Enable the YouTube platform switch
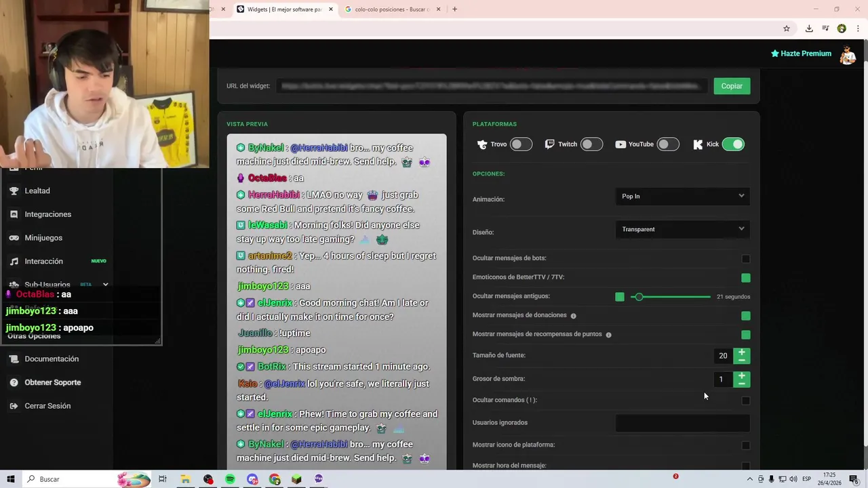868x488 pixels. (668, 144)
